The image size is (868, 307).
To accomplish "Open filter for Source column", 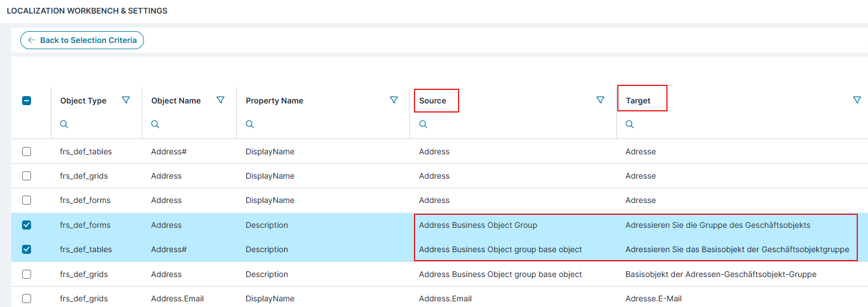I will coord(600,100).
